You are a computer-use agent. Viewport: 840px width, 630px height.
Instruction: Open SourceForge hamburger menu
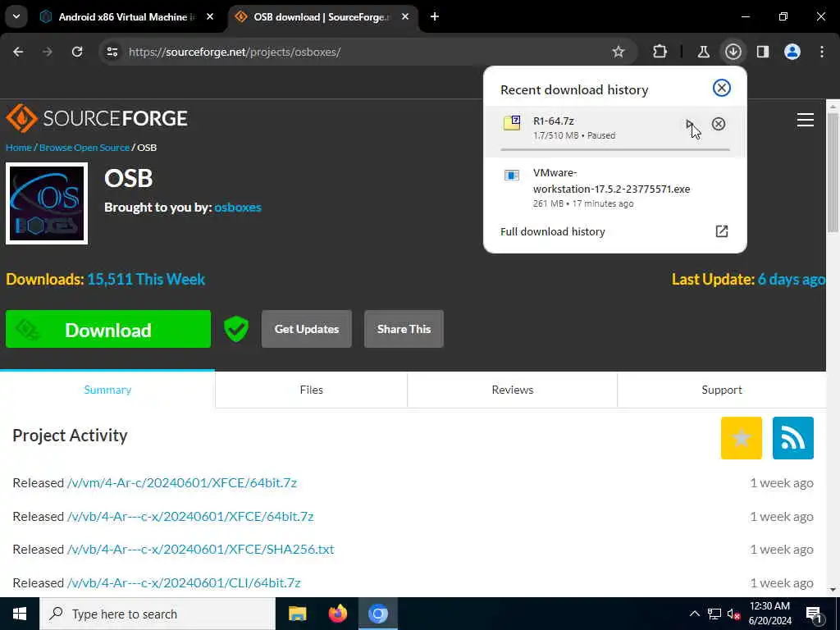[806, 120]
